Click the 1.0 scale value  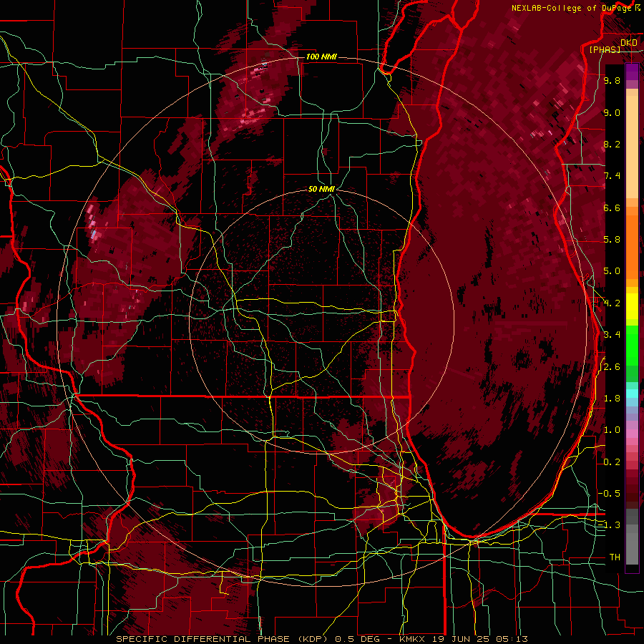(612, 430)
